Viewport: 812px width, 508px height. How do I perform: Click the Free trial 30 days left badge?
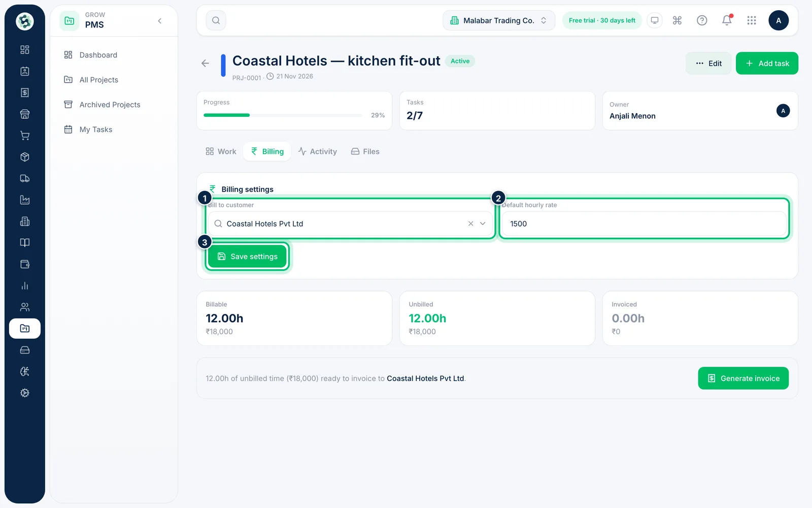602,20
